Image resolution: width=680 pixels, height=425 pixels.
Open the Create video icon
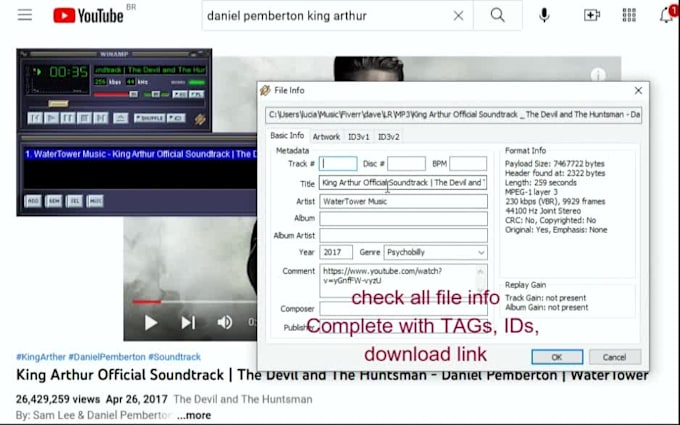pyautogui.click(x=592, y=16)
